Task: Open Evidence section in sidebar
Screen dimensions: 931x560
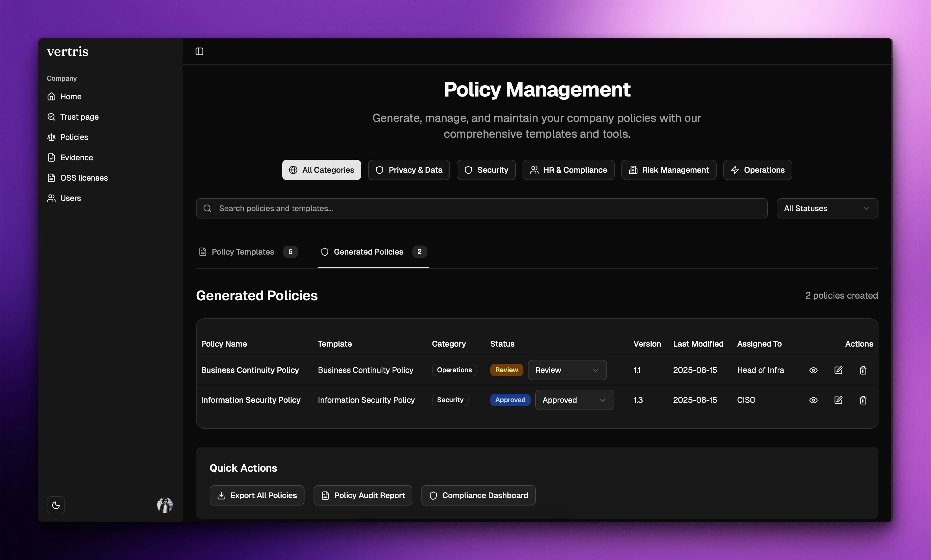Action: (x=70, y=158)
